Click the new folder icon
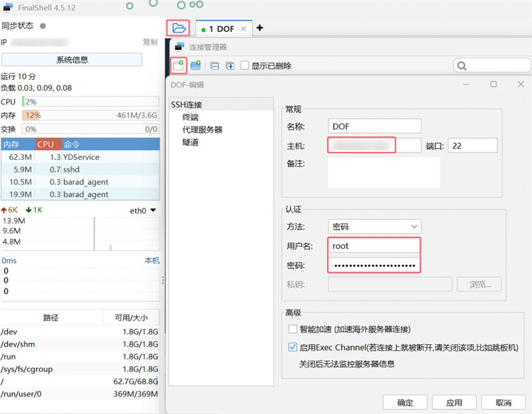This screenshot has width=532, height=414. (196, 65)
